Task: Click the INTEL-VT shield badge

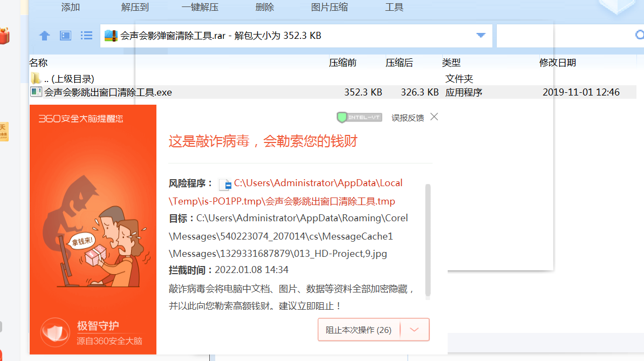Action: coord(359,118)
